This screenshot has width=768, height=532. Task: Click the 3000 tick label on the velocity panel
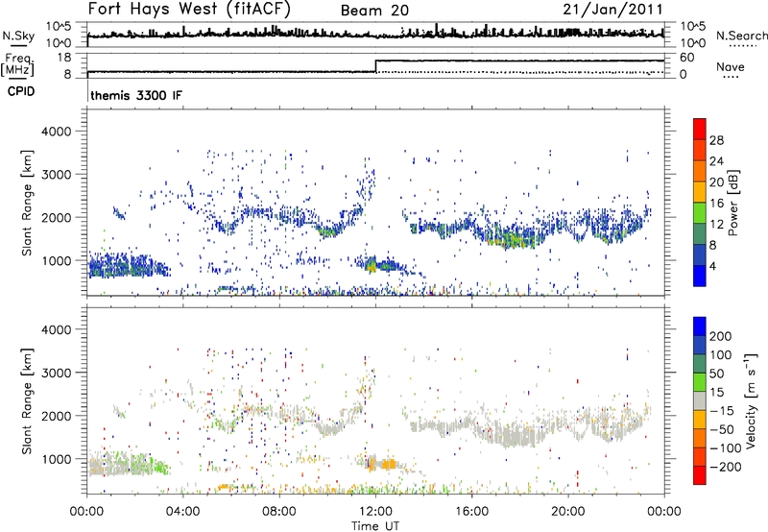click(56, 373)
